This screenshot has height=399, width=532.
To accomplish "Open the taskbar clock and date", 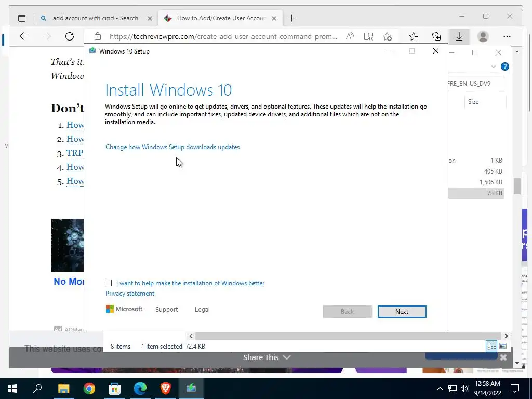I will pos(487,389).
